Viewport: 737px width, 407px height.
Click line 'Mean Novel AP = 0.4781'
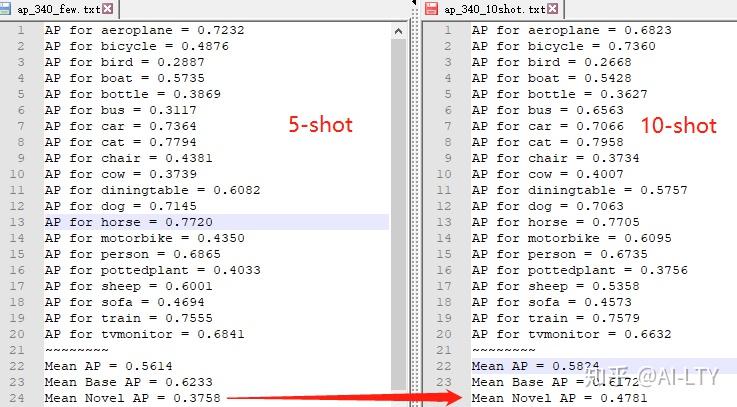click(560, 398)
